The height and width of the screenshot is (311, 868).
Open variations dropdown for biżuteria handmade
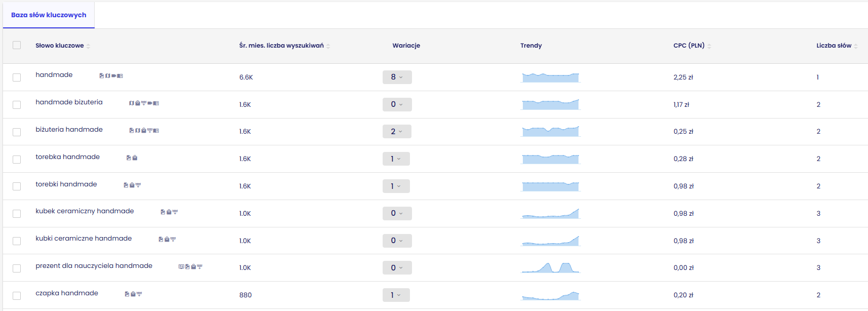(x=397, y=132)
